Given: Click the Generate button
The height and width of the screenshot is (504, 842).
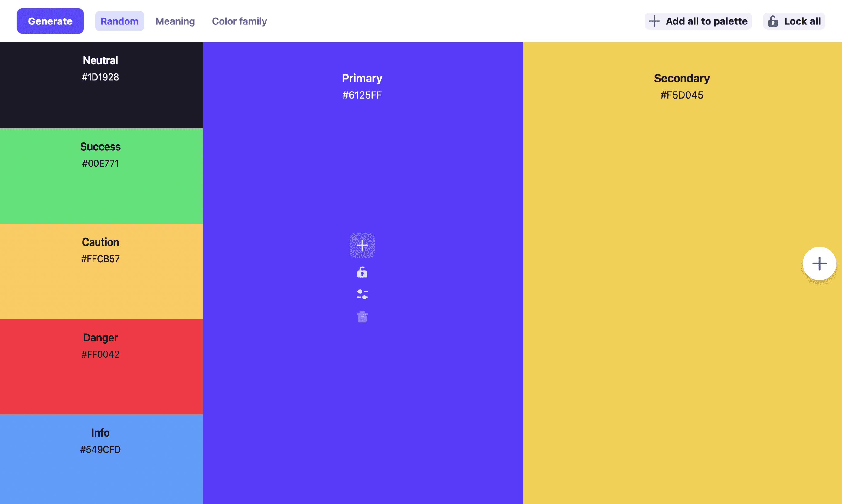Looking at the screenshot, I should (50, 21).
